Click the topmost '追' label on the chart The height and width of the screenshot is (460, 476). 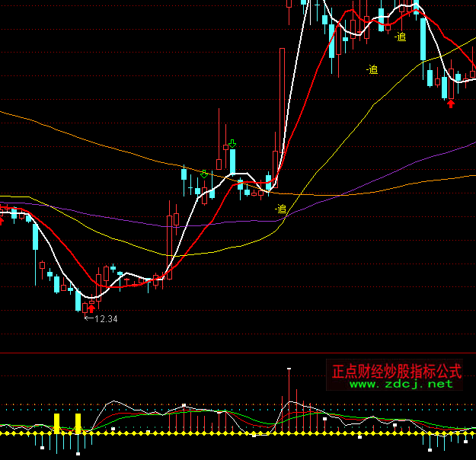400,37
